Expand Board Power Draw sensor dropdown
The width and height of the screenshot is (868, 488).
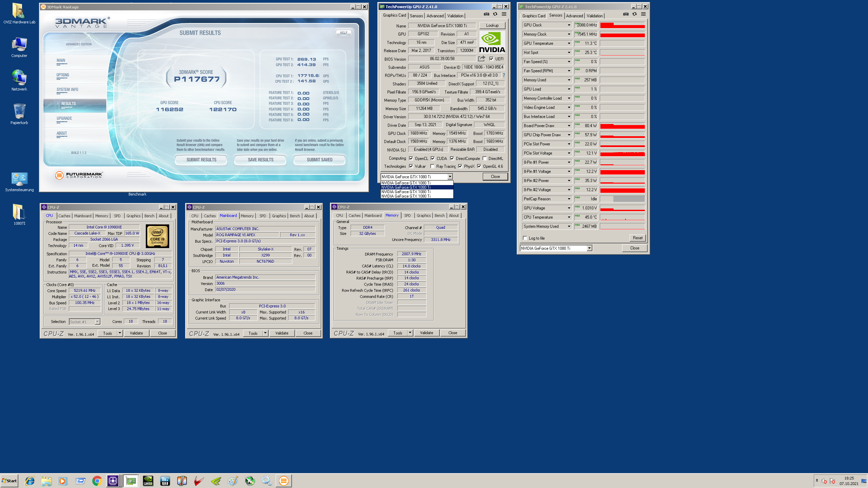pos(569,126)
